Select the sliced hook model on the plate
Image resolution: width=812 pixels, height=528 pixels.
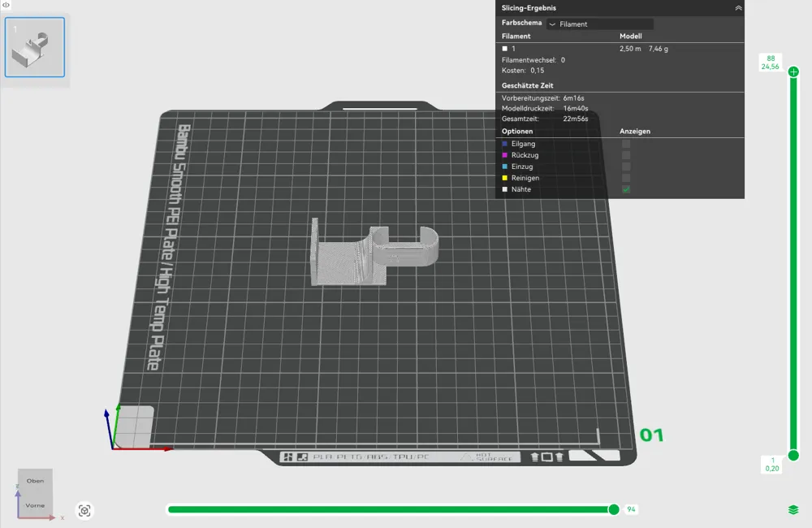(374, 252)
